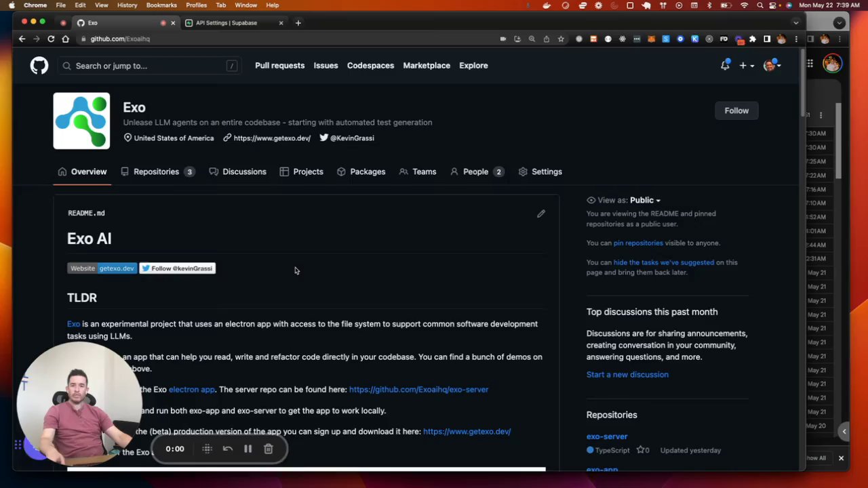
Task: Open the Packages tab
Action: tap(361, 171)
